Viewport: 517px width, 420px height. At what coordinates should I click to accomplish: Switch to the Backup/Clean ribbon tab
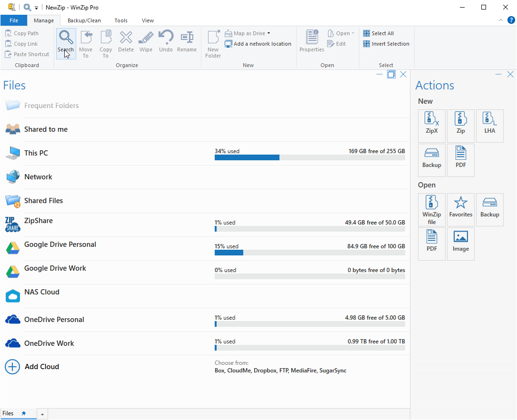pyautogui.click(x=84, y=20)
